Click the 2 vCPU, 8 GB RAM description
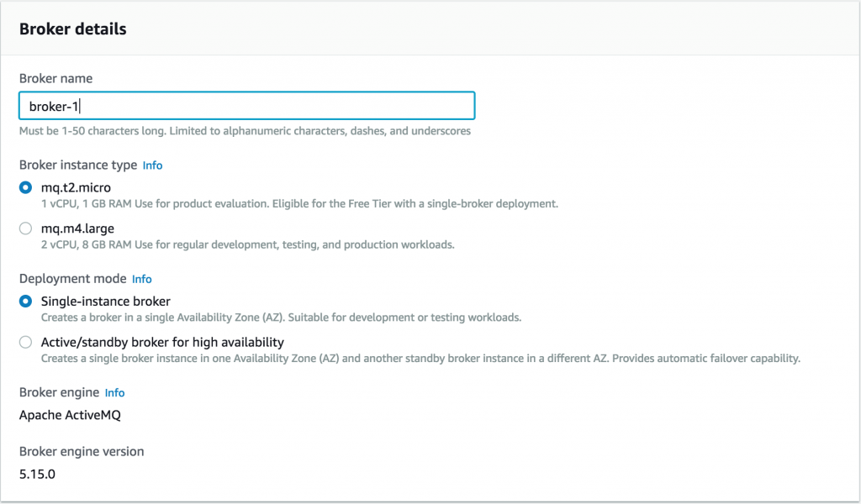Viewport: 861px width, 504px height. coord(248,244)
